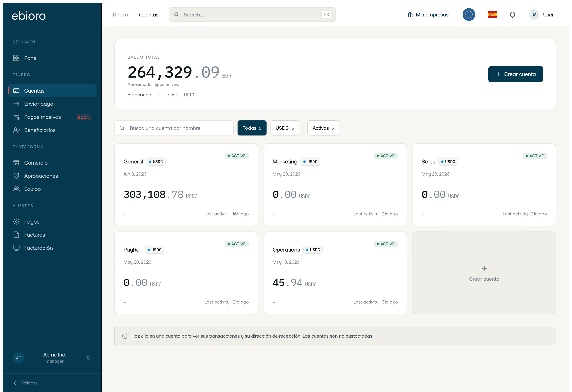Click 'Last activity · 31d ago' text
Image resolution: width=572 pixels, height=392 pixels.
(x=375, y=302)
